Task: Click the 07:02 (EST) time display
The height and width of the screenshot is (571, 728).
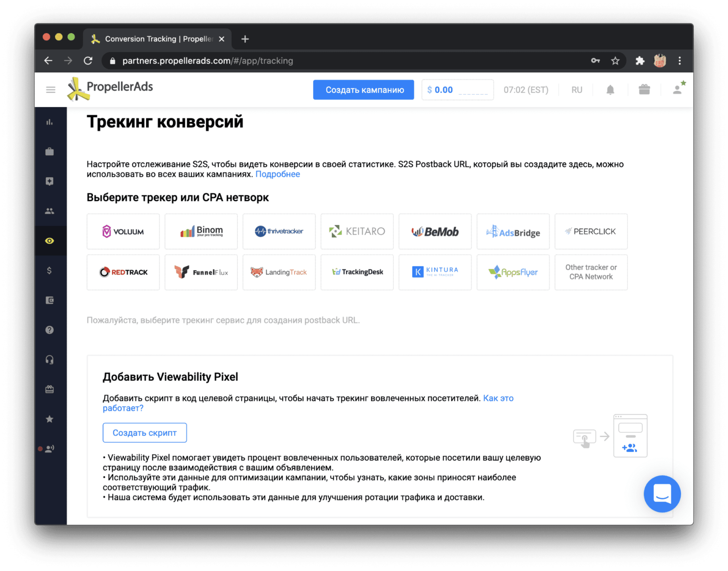Action: pyautogui.click(x=526, y=90)
